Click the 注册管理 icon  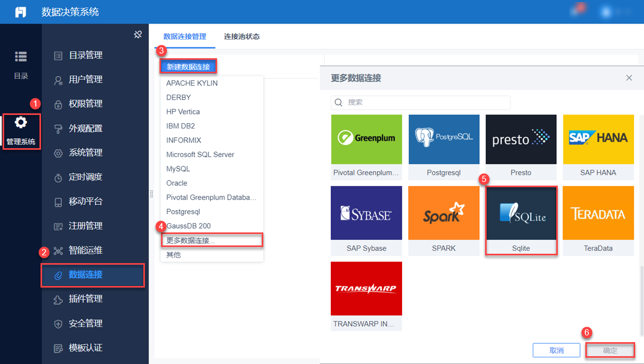point(58,226)
